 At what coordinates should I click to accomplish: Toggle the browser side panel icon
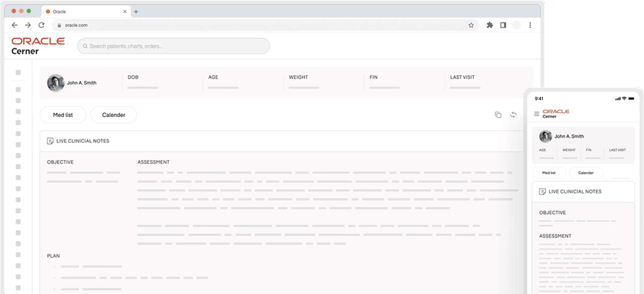point(503,25)
